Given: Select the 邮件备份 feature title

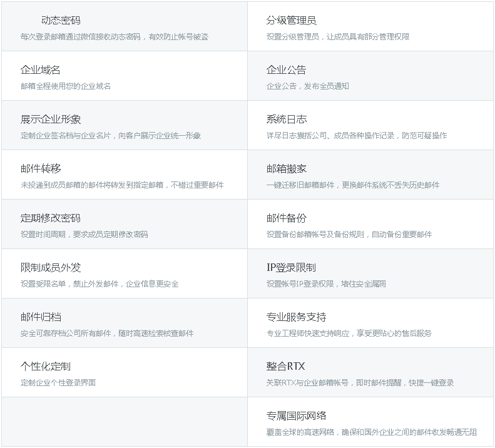Looking at the screenshot, I should coord(286,218).
